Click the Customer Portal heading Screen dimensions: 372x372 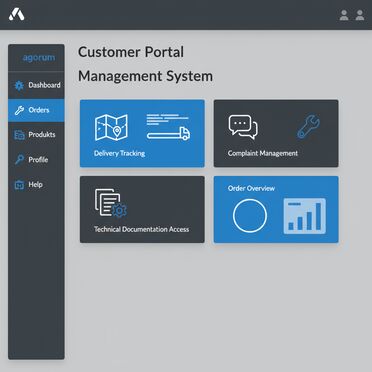point(131,52)
